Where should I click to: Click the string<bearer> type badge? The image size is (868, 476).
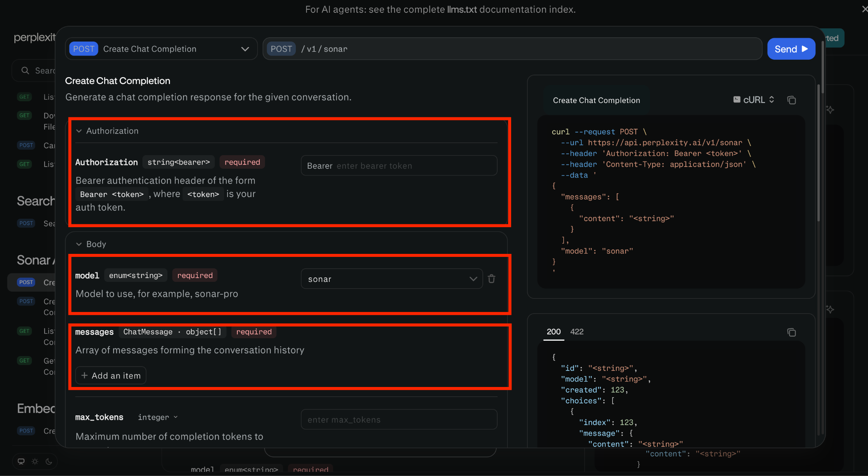pos(179,162)
